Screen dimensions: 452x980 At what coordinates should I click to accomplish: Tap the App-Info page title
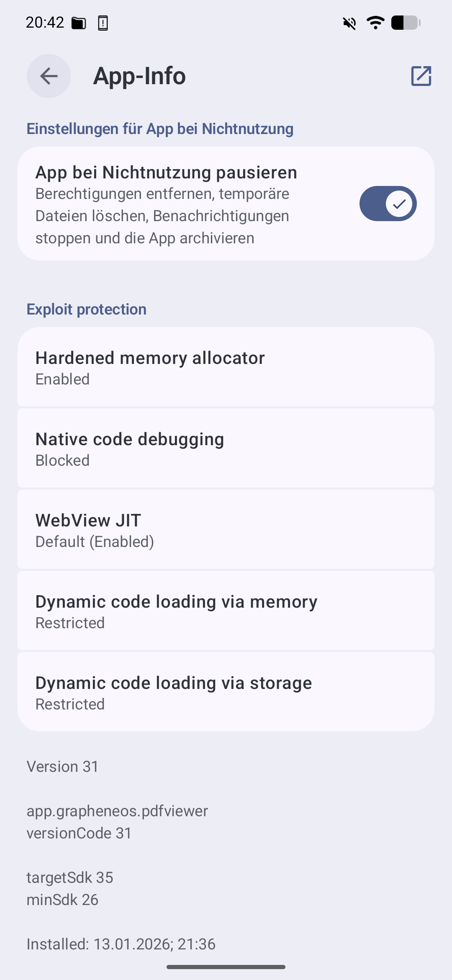pos(139,76)
